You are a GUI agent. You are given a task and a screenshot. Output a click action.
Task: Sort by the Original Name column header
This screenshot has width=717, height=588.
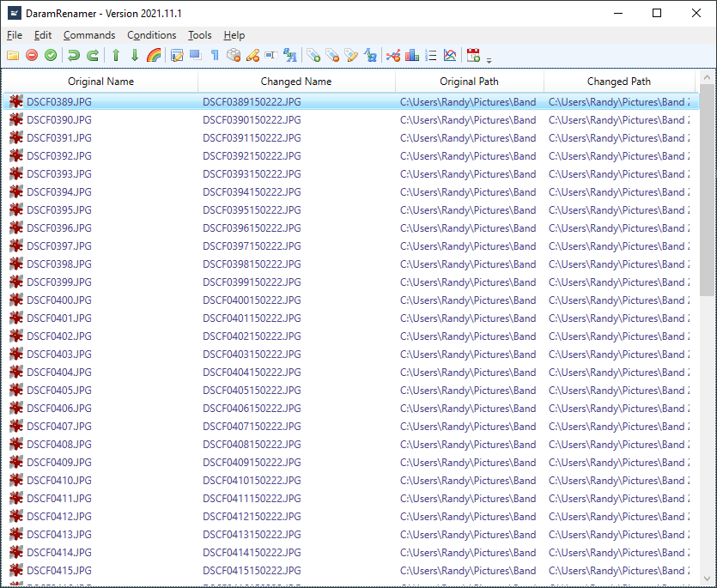click(x=100, y=82)
